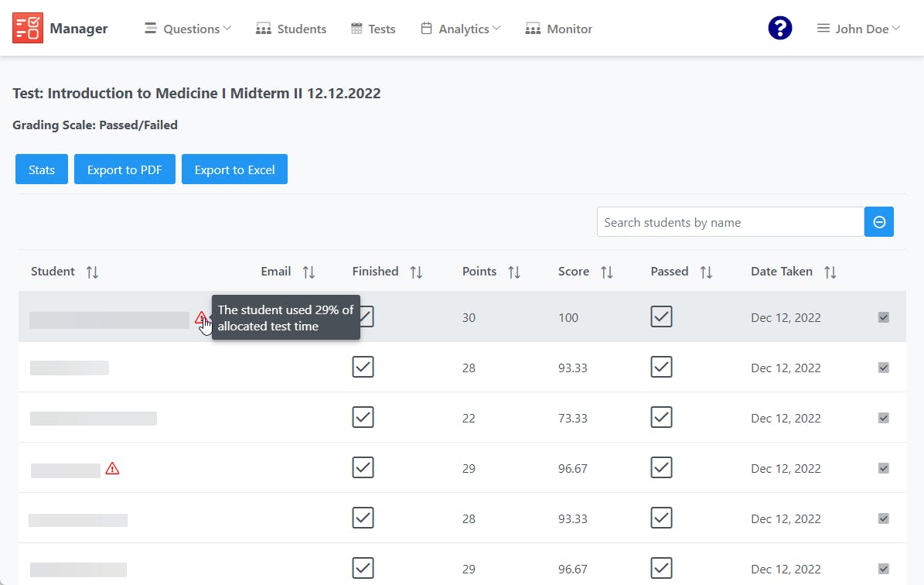Open the Students page from the navigation
924x585 pixels.
292,29
